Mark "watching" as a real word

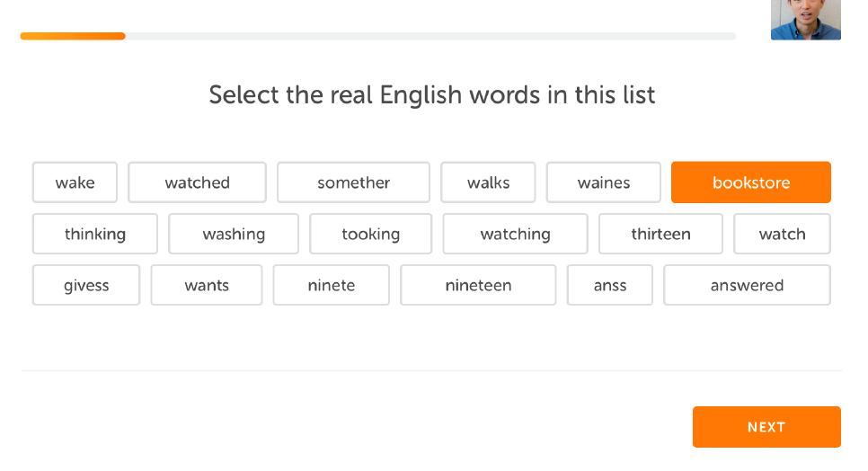[x=516, y=234]
